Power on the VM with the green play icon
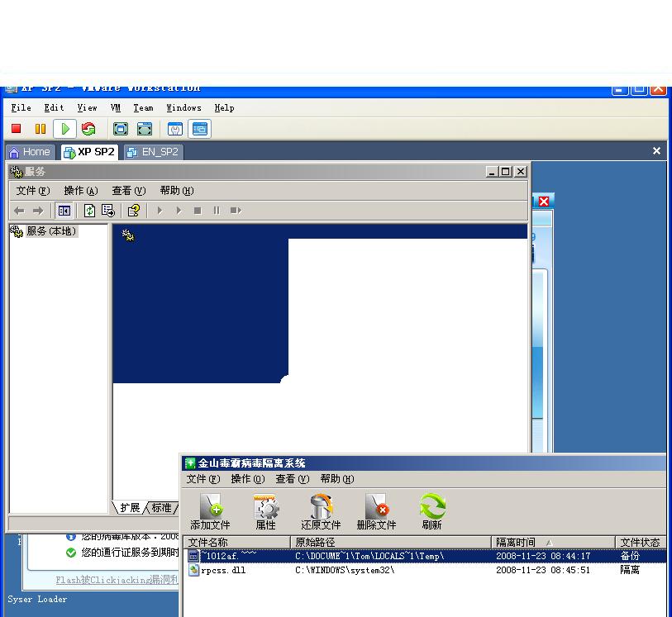The image size is (672, 617). pyautogui.click(x=65, y=129)
